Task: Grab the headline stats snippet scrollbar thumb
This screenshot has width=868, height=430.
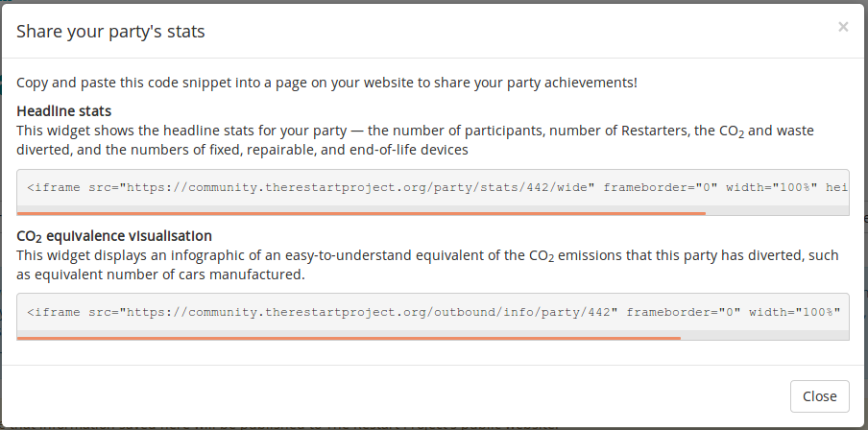Action: pos(361,213)
